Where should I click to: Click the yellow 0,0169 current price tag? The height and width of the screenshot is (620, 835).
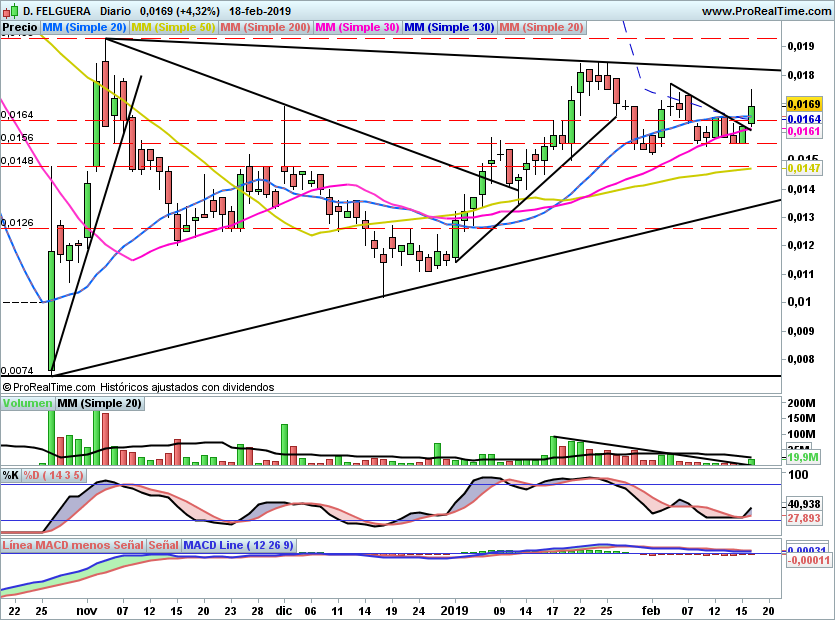click(x=804, y=104)
